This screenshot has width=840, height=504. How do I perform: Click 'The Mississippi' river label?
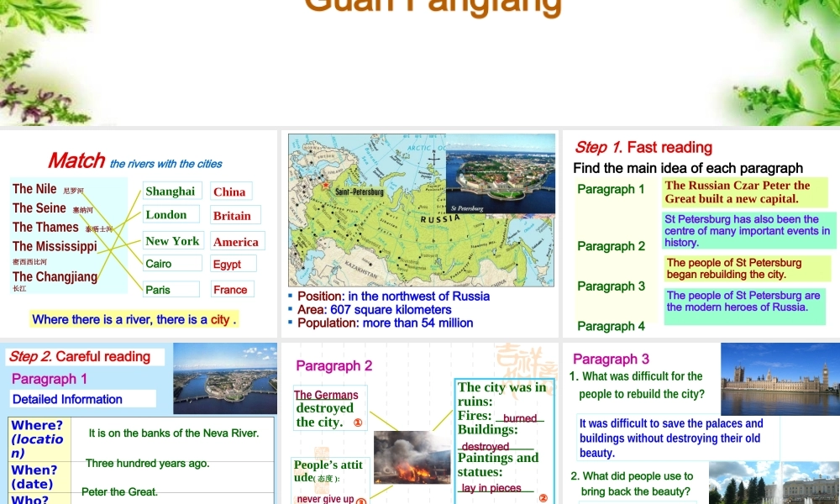[x=55, y=247]
